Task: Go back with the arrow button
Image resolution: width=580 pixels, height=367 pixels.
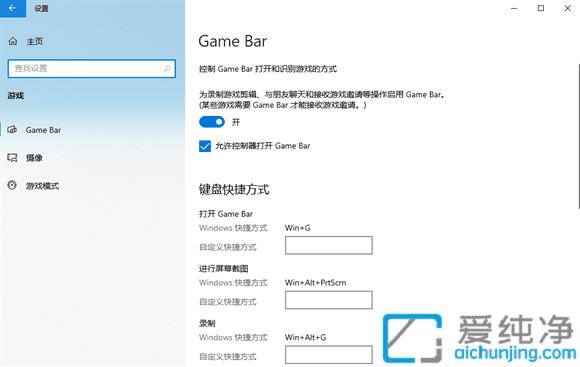Action: [x=13, y=8]
